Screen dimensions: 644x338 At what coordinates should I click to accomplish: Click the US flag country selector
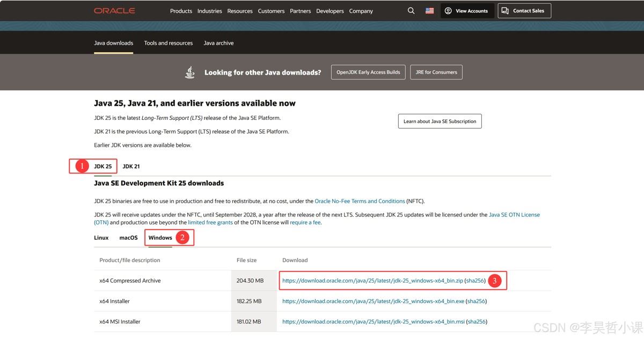tap(429, 11)
